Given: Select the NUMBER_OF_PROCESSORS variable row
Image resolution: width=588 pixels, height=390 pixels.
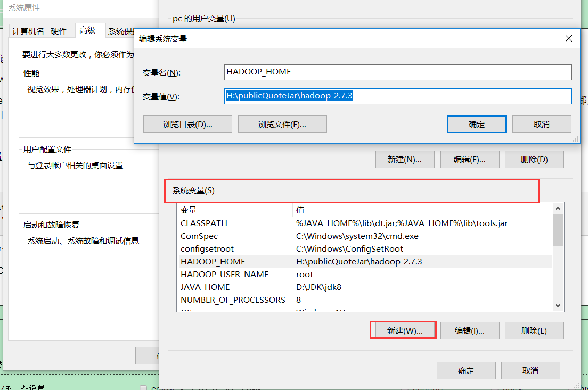Looking at the screenshot, I should [365, 300].
